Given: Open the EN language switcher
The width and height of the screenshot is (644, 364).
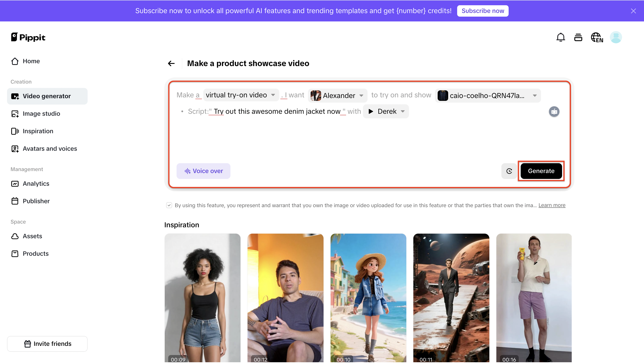Looking at the screenshot, I should (x=597, y=37).
